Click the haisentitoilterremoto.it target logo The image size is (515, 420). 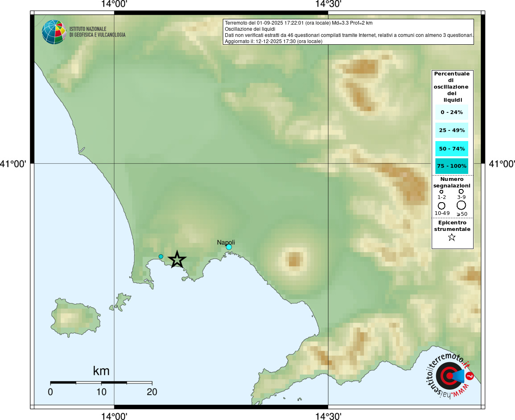[449, 376]
